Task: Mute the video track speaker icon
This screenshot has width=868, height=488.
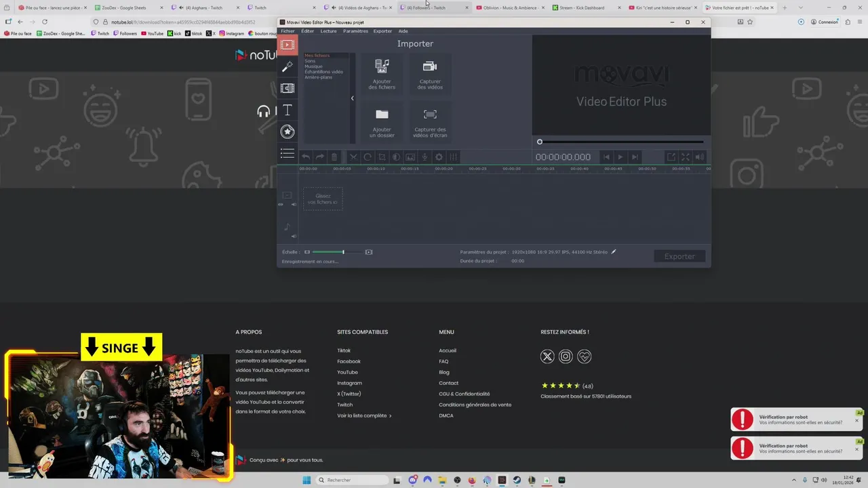Action: (294, 204)
